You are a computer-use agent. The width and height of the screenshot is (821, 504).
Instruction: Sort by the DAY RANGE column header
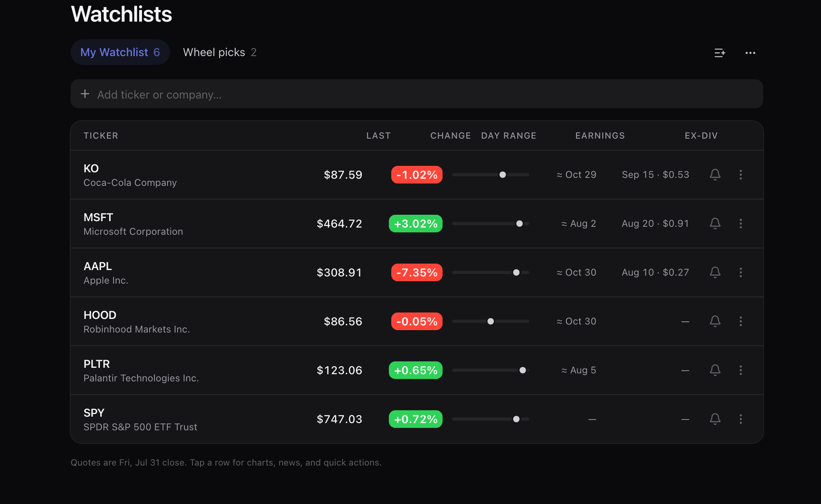509,135
